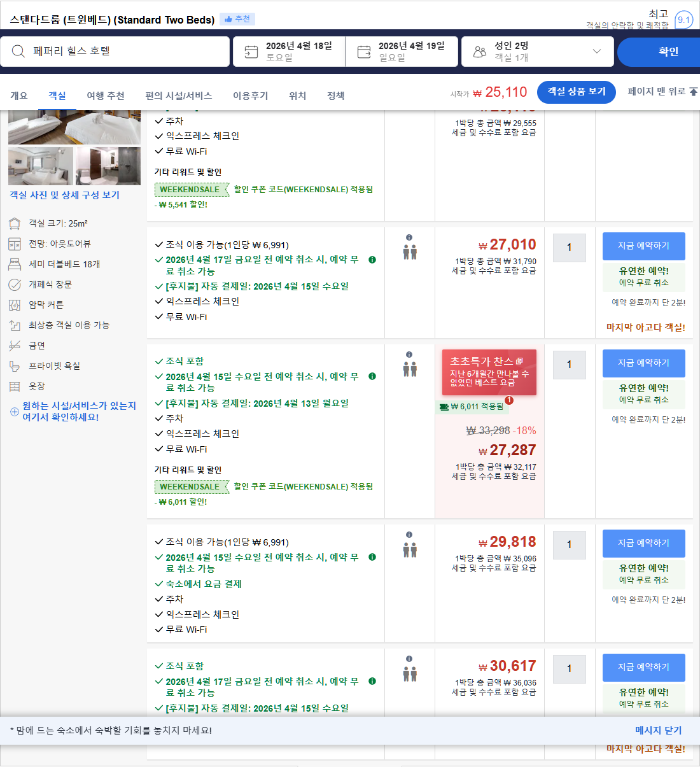This screenshot has height=767, width=700.
Task: Open room quantity selector for ₩30,617 offer
Action: pos(570,669)
